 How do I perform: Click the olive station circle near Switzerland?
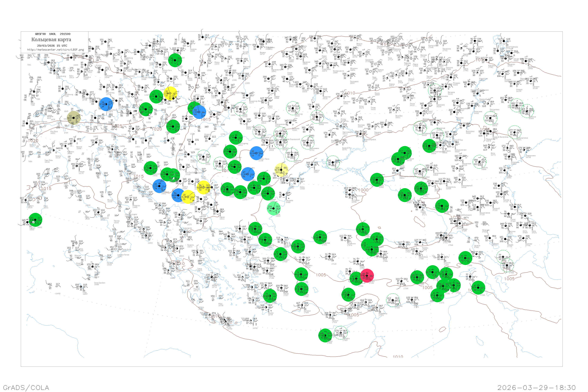tap(73, 118)
